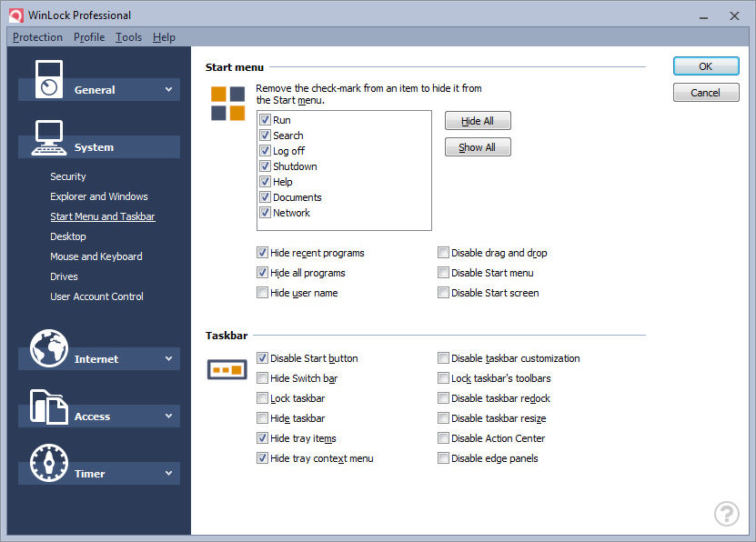Click the Access documents icon
The image size is (756, 542).
click(x=49, y=406)
